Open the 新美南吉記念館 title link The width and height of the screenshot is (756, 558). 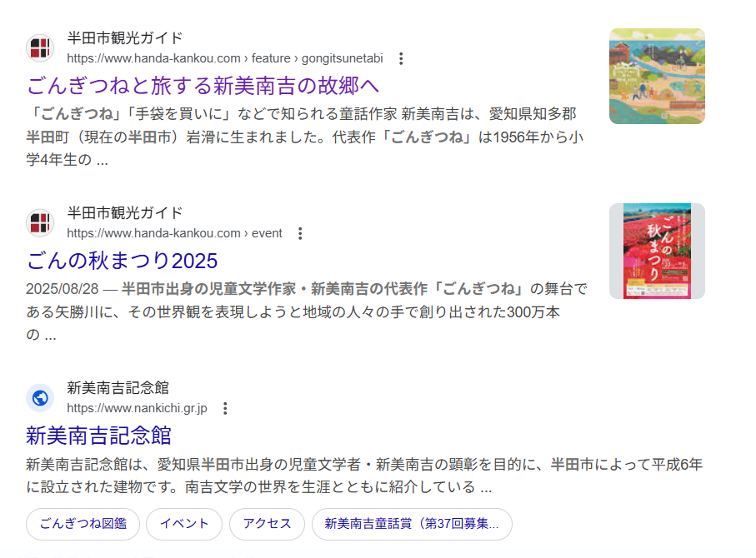[x=98, y=436]
